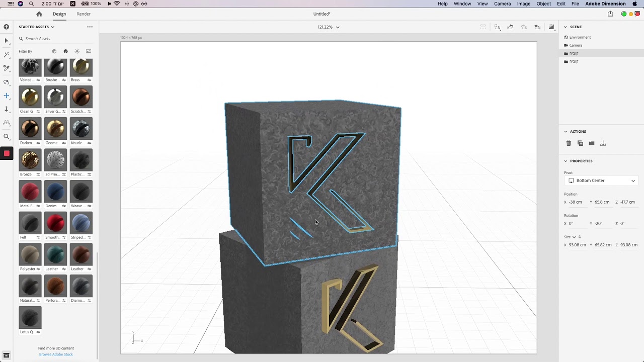Collapse the Actions panel section
Screen dimensions: 644x362
coord(566,132)
